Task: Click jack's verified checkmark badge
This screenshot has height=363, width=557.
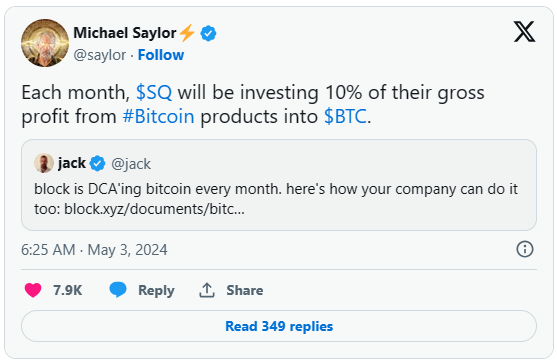Action: tap(97, 163)
